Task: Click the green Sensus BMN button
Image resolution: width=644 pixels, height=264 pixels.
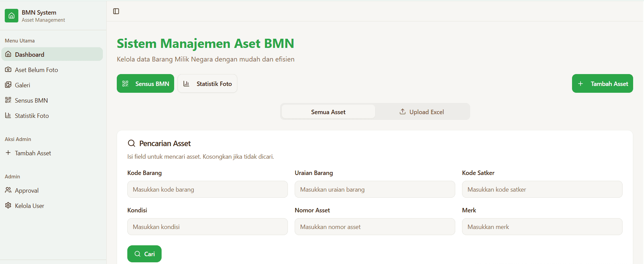Action: 145,84
